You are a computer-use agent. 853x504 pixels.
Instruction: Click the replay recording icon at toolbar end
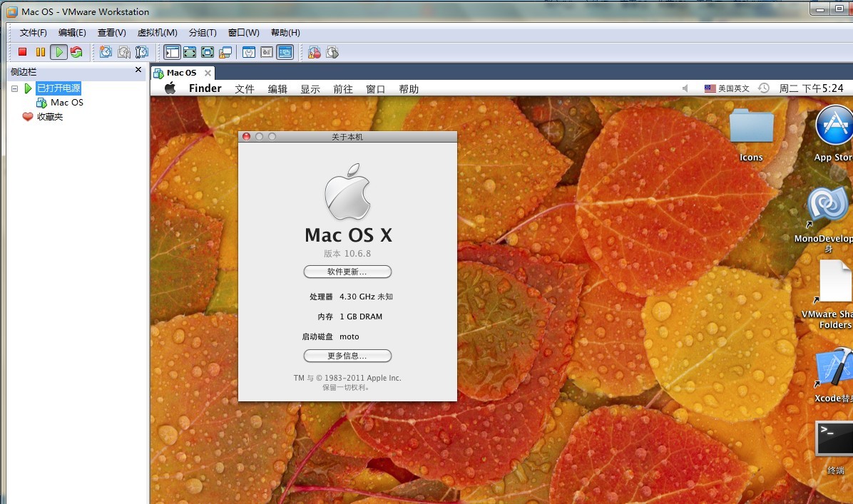(x=332, y=52)
